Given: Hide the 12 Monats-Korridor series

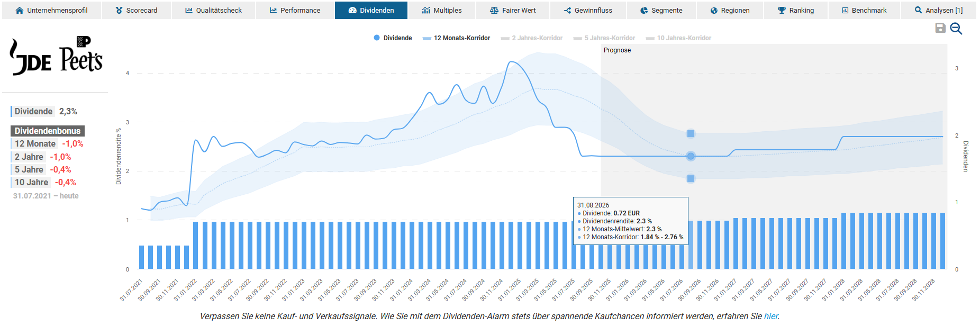Looking at the screenshot, I should 457,38.
